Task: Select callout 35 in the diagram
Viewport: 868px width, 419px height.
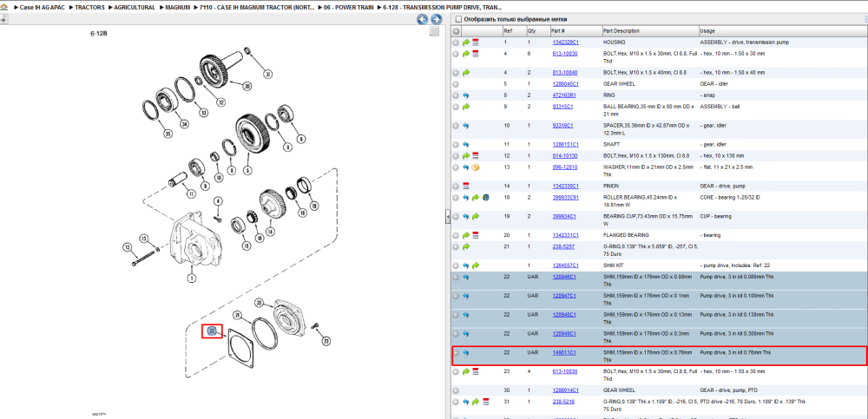Action: click(x=168, y=133)
